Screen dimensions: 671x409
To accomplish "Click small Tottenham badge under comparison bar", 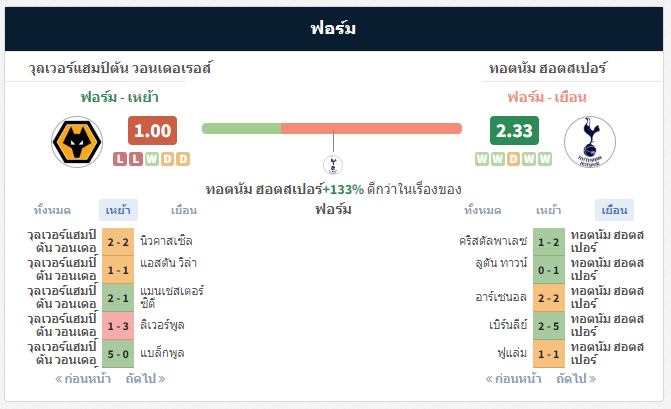I will coord(333,165).
